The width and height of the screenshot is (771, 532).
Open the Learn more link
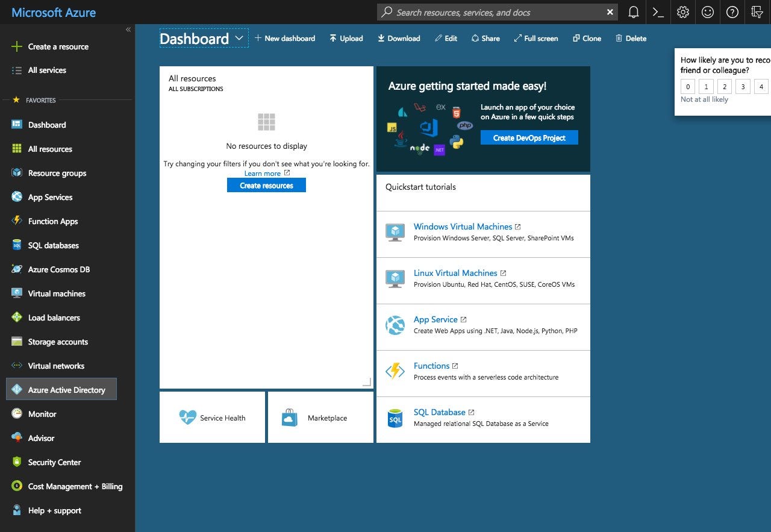point(263,174)
